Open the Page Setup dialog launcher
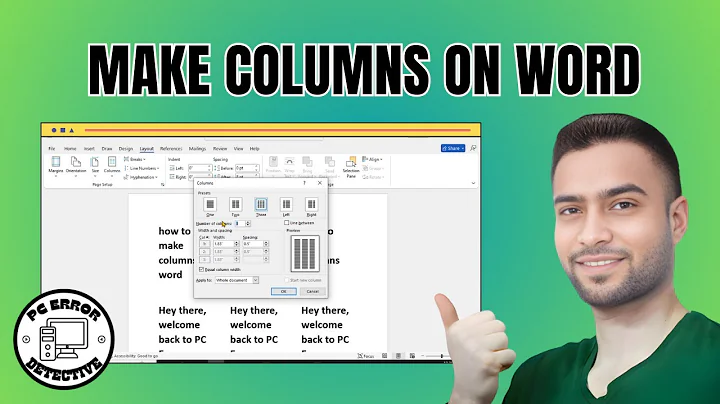This screenshot has height=404, width=720. pos(163,185)
